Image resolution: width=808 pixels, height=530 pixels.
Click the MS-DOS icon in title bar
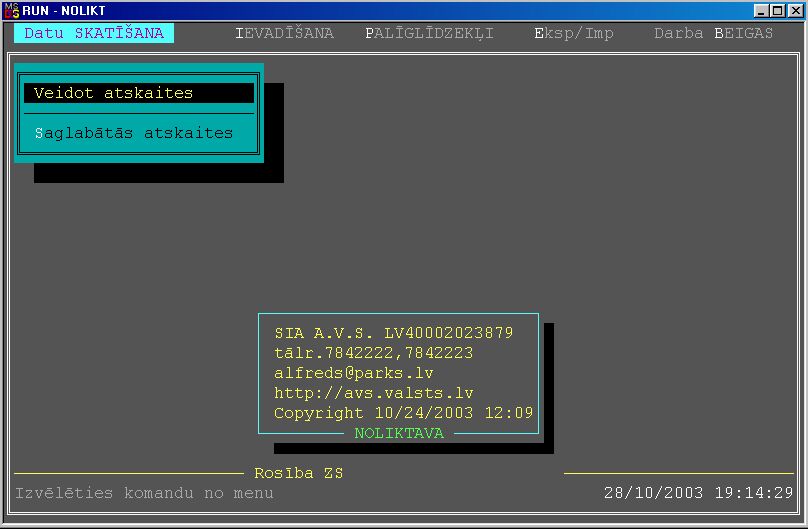click(11, 10)
